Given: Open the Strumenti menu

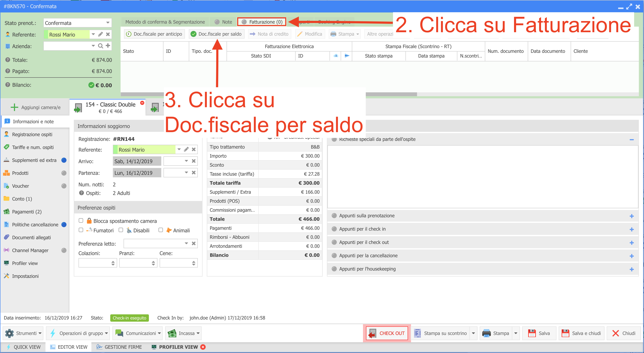Looking at the screenshot, I should pyautogui.click(x=23, y=333).
